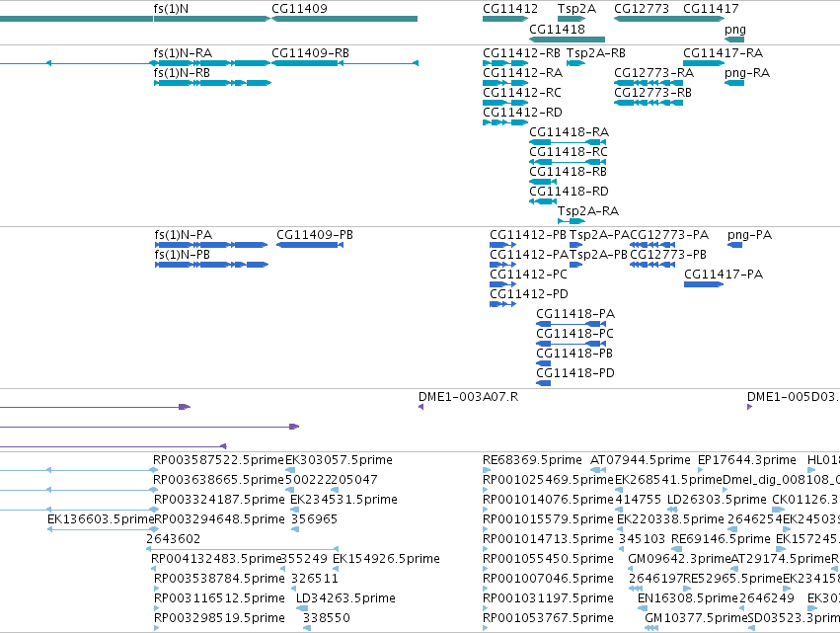Select protein CG11418-PB
The image size is (840, 633).
click(x=574, y=354)
